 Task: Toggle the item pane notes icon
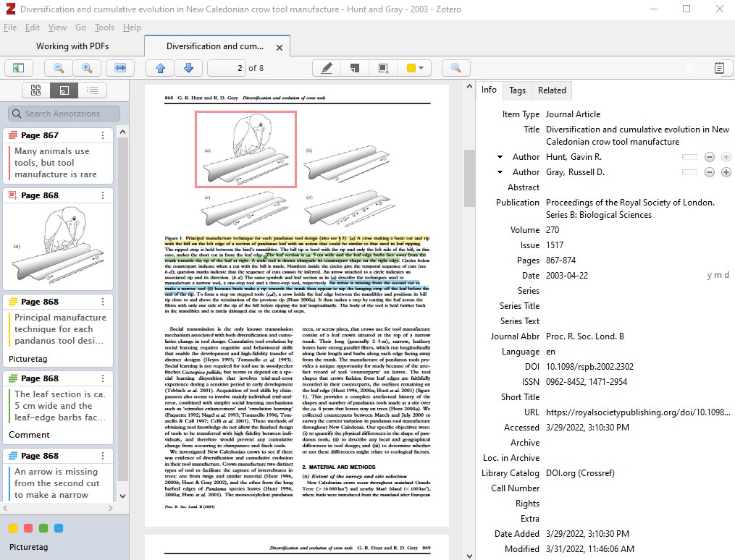point(719,68)
